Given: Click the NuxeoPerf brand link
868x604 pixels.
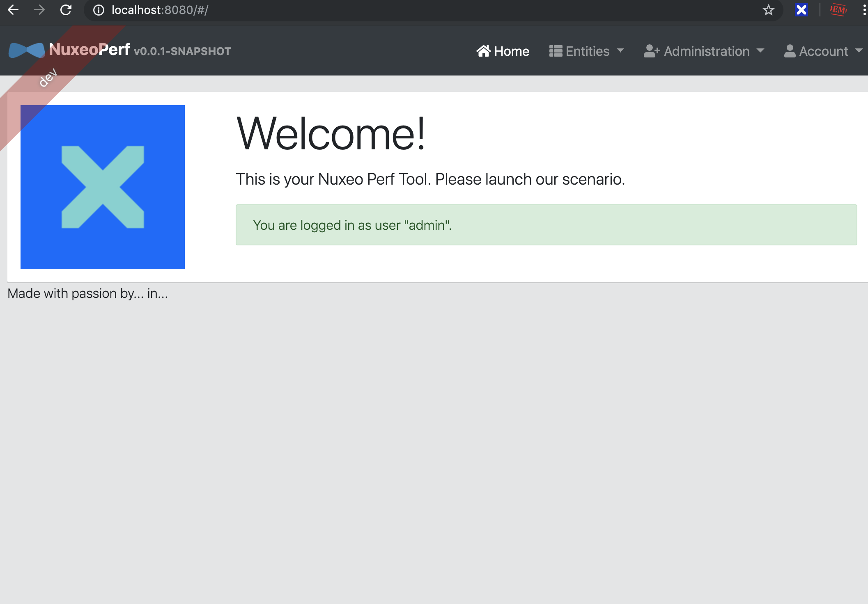Looking at the screenshot, I should click(89, 50).
